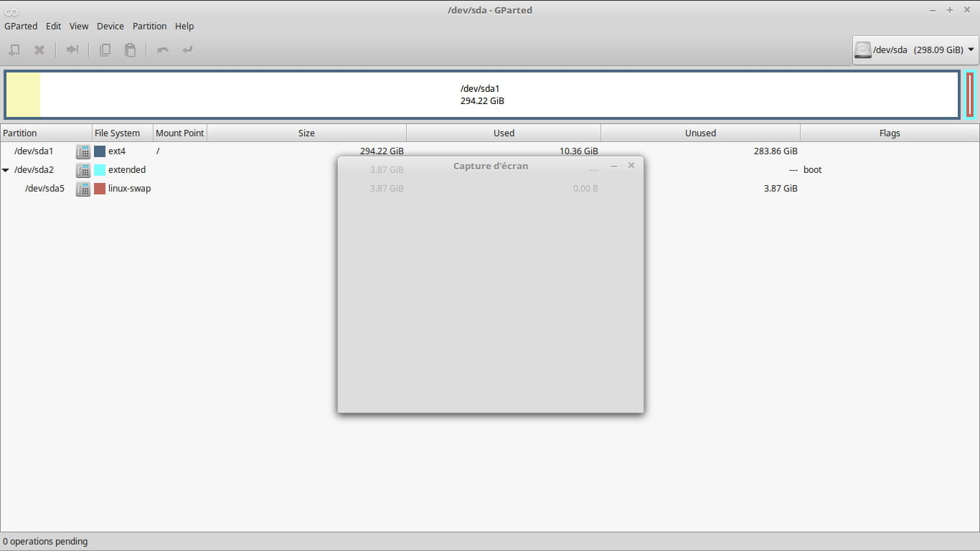Click the Capture d'écran window title bar
Screen dimensions: 980x551
click(491, 166)
